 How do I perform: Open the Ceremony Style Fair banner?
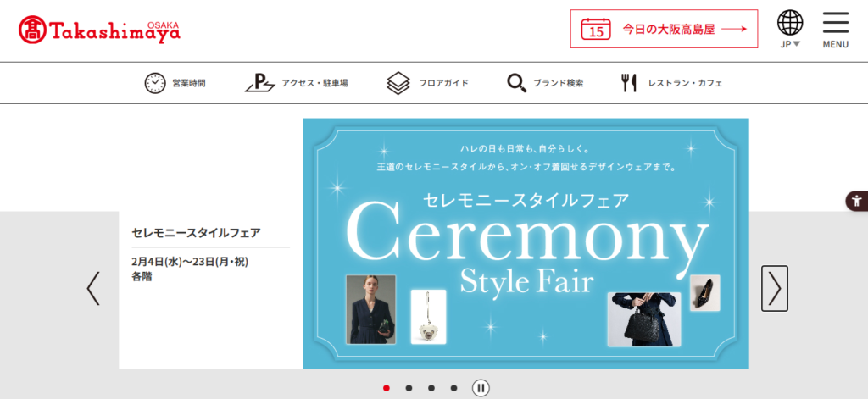526,243
